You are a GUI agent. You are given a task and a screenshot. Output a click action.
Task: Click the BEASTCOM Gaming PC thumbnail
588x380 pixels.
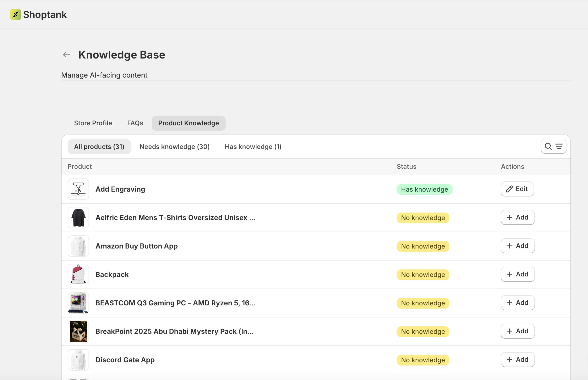click(x=78, y=303)
